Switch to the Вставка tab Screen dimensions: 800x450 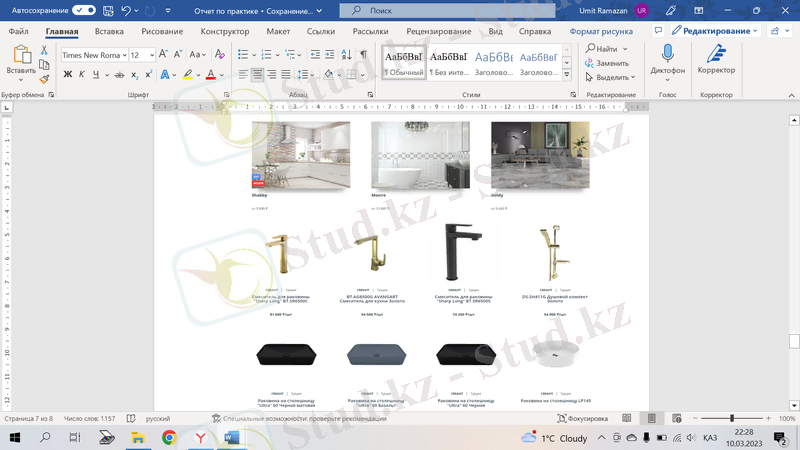tap(109, 31)
